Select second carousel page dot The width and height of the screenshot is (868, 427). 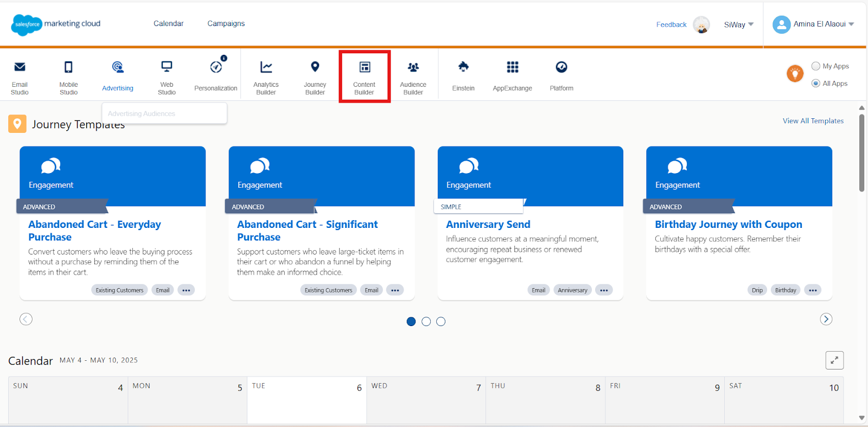[x=426, y=322]
